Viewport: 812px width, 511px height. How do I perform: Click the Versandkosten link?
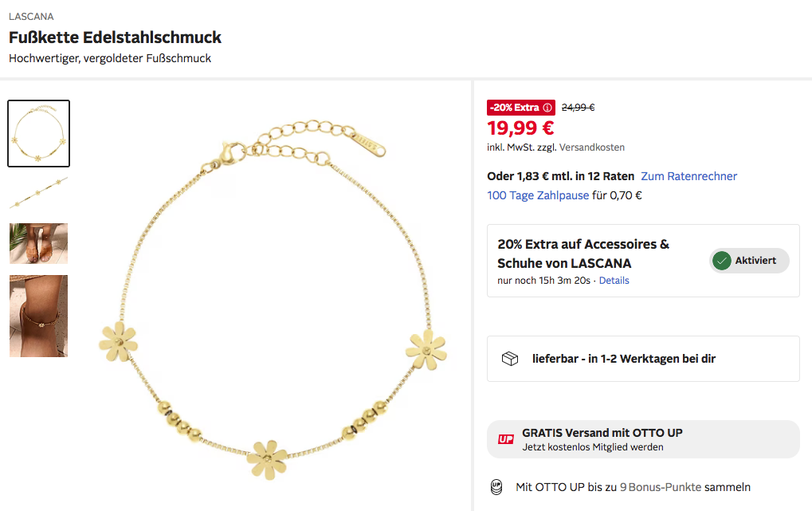pyautogui.click(x=592, y=147)
